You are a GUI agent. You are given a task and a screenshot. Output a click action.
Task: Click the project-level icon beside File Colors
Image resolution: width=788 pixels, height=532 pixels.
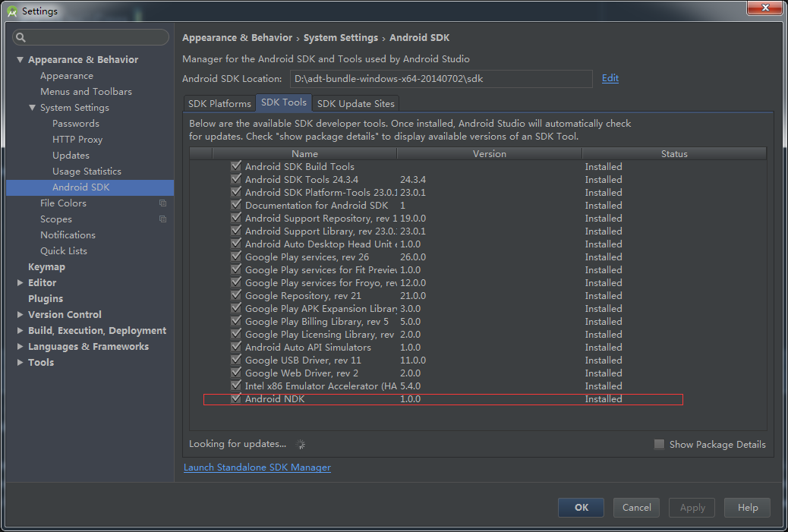[162, 203]
